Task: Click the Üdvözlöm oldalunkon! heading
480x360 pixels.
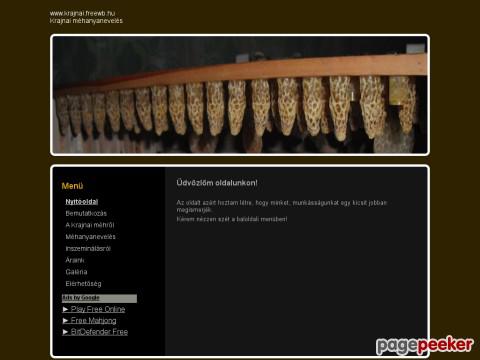Action: pyautogui.click(x=217, y=183)
